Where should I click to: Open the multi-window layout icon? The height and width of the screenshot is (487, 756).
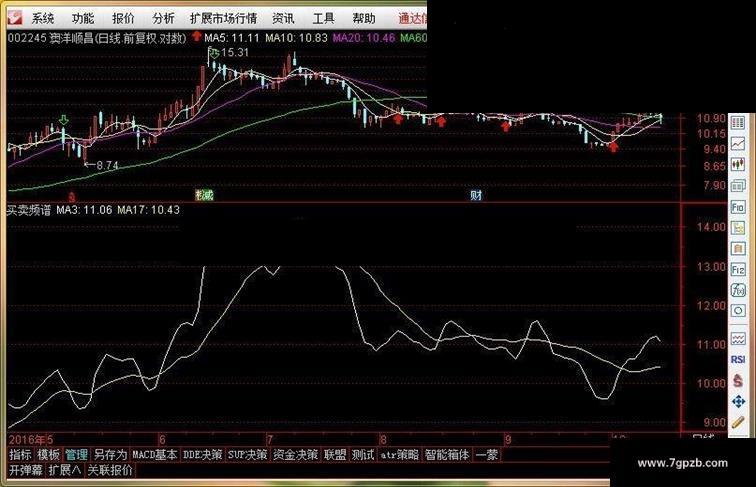pos(738,186)
